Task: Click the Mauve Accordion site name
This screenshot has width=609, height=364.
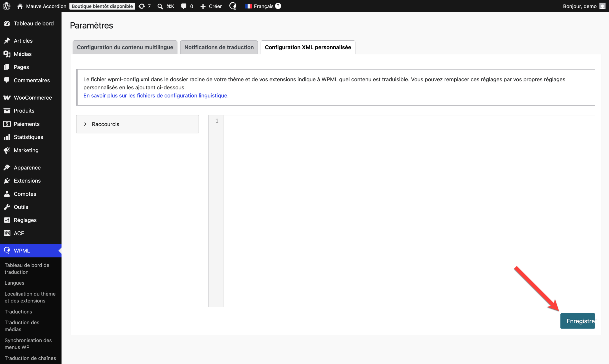Action: [46, 6]
